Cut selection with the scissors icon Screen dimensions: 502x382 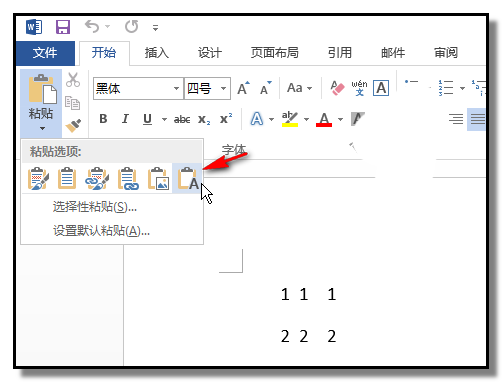point(73,80)
